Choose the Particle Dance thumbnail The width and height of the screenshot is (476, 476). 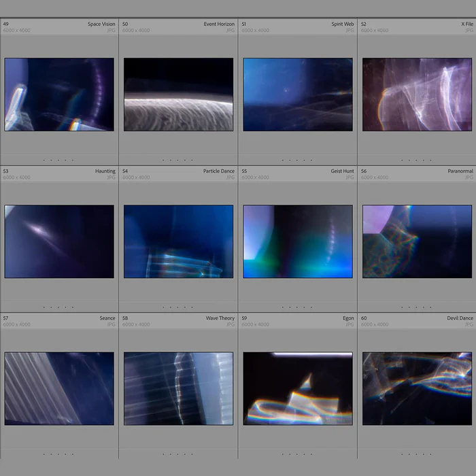[x=178, y=241]
